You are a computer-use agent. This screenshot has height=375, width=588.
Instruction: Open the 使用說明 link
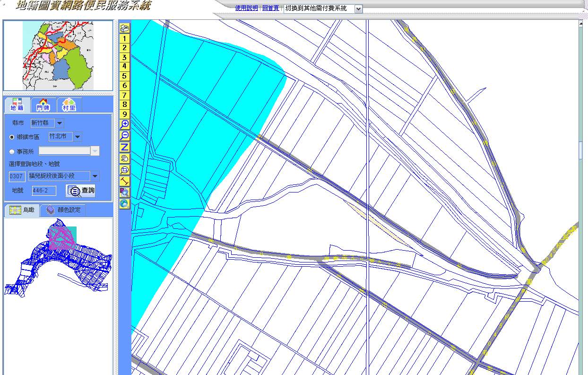(246, 9)
